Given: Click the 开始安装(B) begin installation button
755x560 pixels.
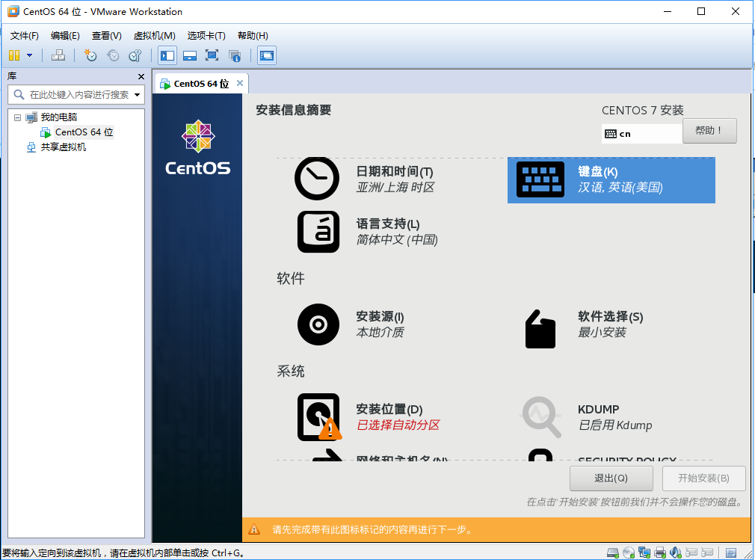Looking at the screenshot, I should coord(703,479).
